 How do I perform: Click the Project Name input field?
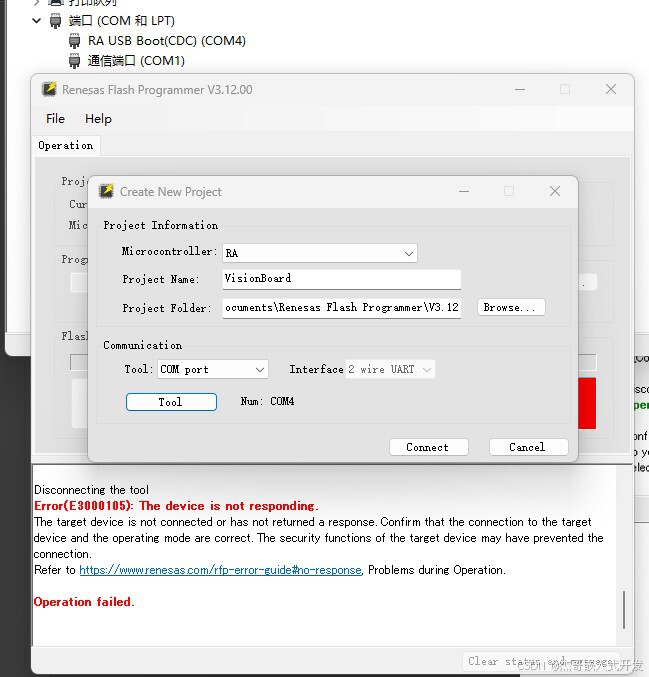pyautogui.click(x=342, y=279)
